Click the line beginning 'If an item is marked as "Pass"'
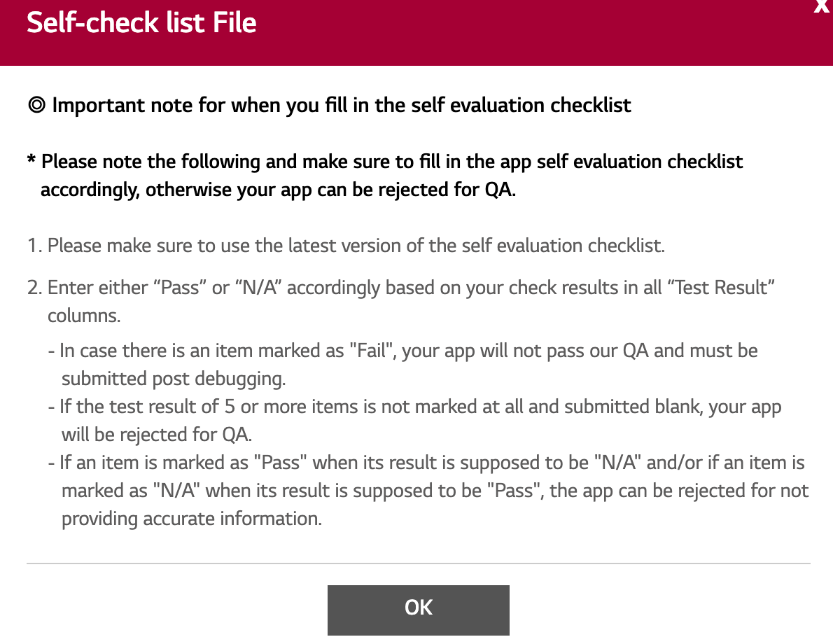 426,463
